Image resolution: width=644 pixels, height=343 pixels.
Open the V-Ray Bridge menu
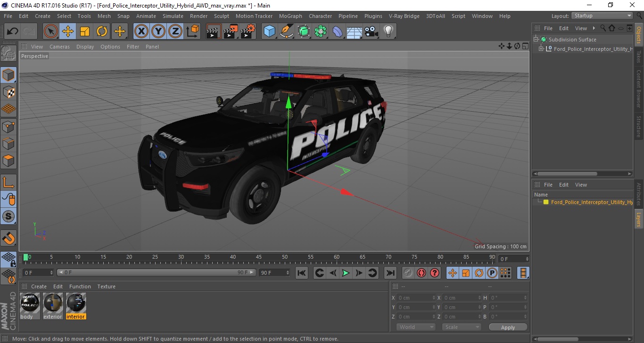[404, 16]
